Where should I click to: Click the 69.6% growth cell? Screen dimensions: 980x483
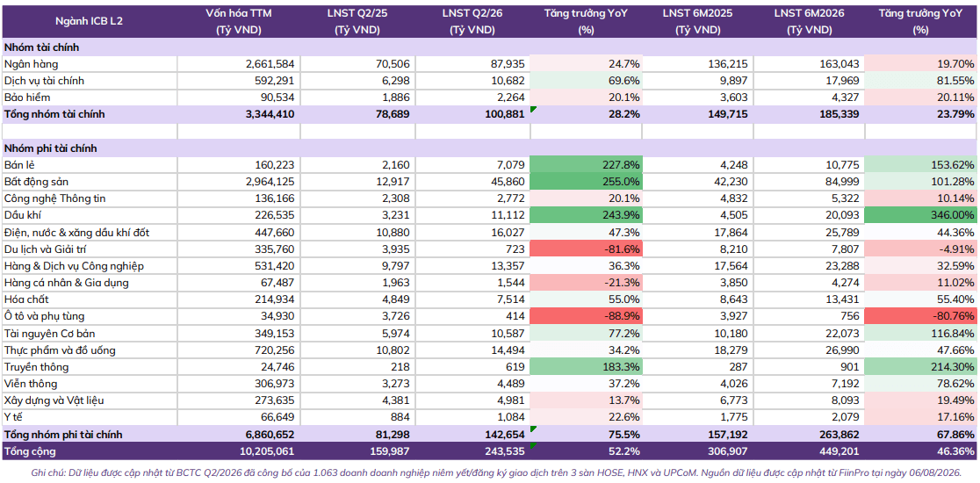(586, 81)
